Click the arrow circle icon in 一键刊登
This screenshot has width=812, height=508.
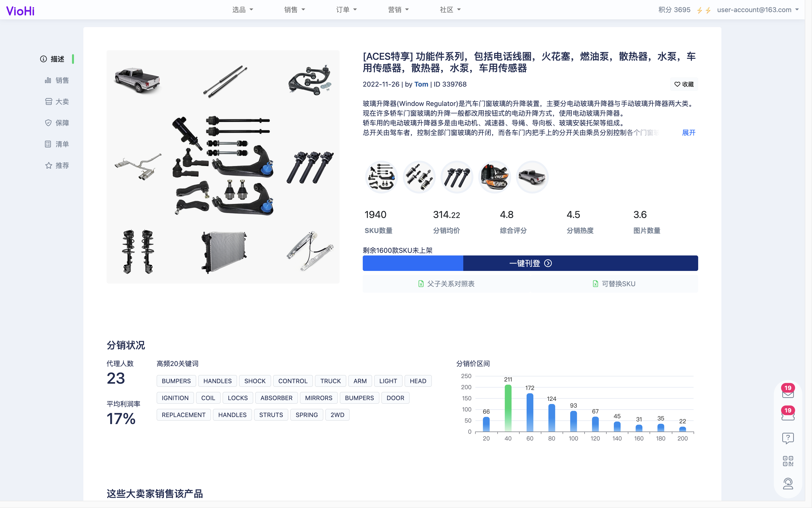click(x=548, y=263)
